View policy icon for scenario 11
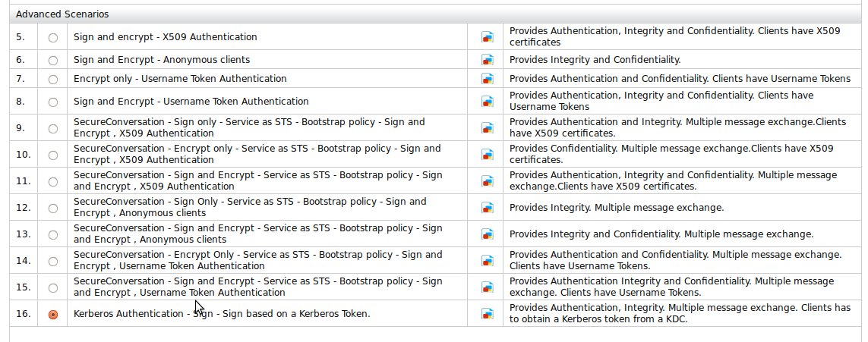This screenshot has width=868, height=342. [x=488, y=181]
